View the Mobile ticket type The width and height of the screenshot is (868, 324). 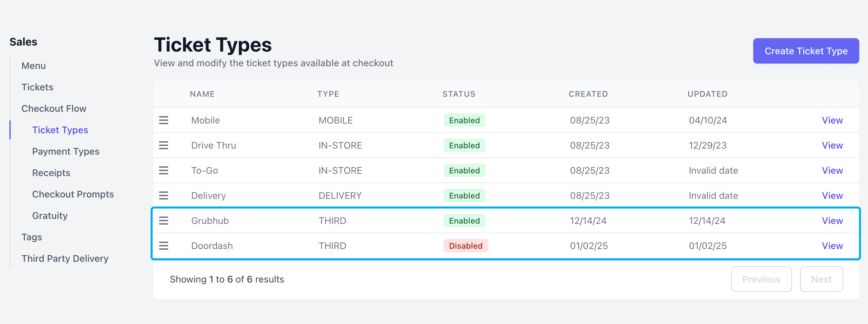832,120
